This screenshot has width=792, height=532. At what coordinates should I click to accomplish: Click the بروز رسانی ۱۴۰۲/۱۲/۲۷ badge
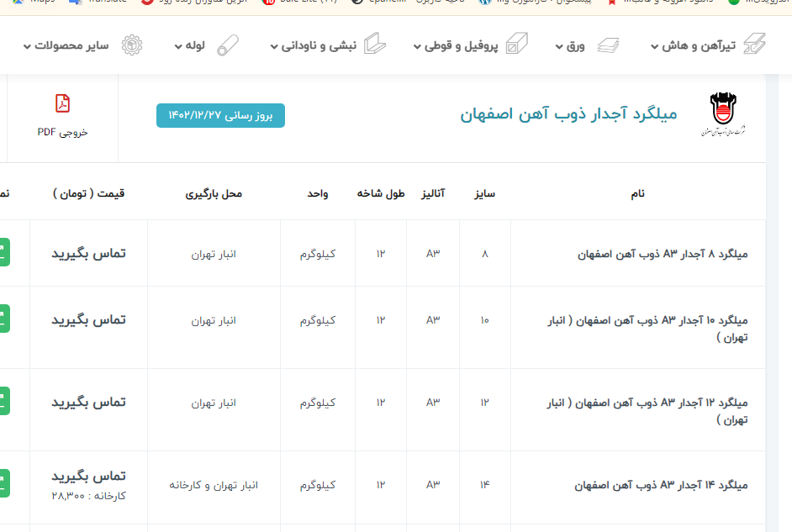[220, 116]
